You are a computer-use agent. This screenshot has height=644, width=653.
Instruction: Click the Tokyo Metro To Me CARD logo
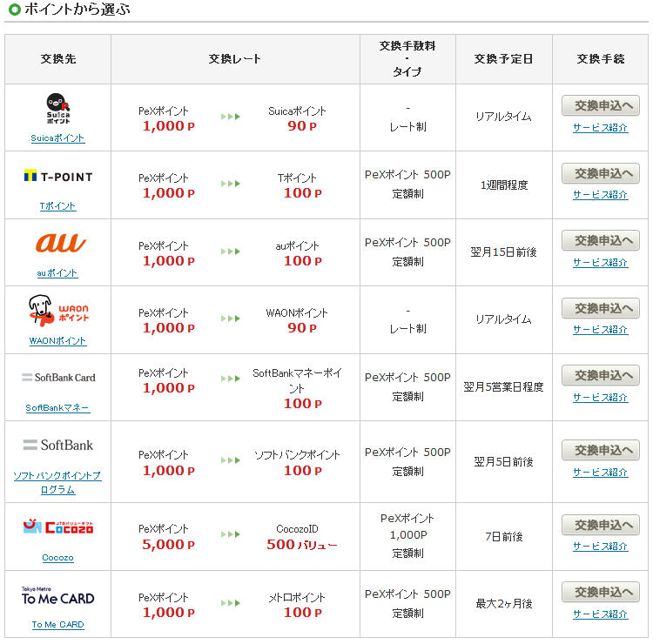(x=57, y=596)
